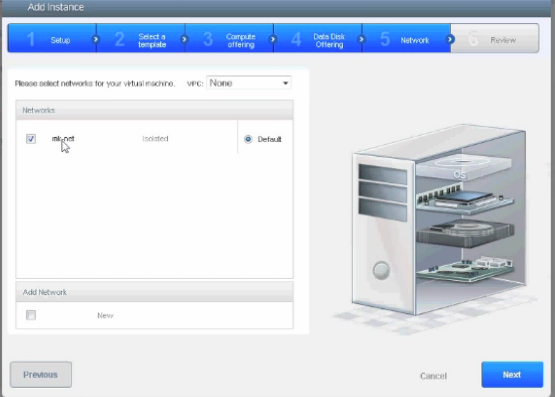The width and height of the screenshot is (555, 397).
Task: Click the hard disk layer in computer illustration
Action: point(464,233)
